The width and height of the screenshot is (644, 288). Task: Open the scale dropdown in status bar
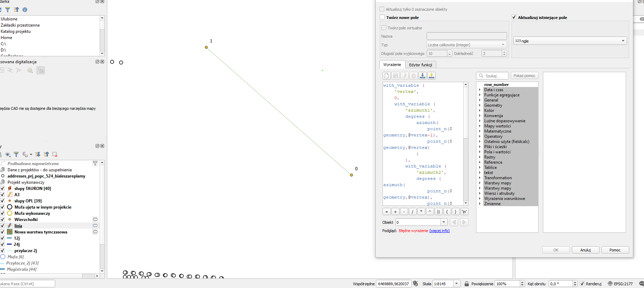(x=457, y=284)
